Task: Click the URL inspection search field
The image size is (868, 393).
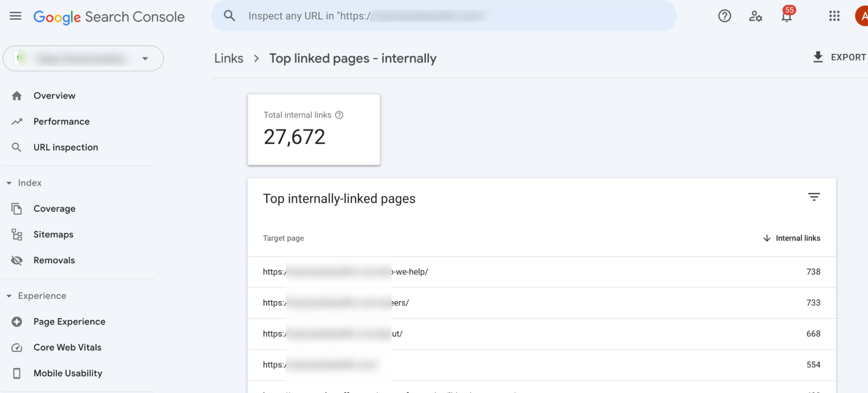Action: coord(443,16)
